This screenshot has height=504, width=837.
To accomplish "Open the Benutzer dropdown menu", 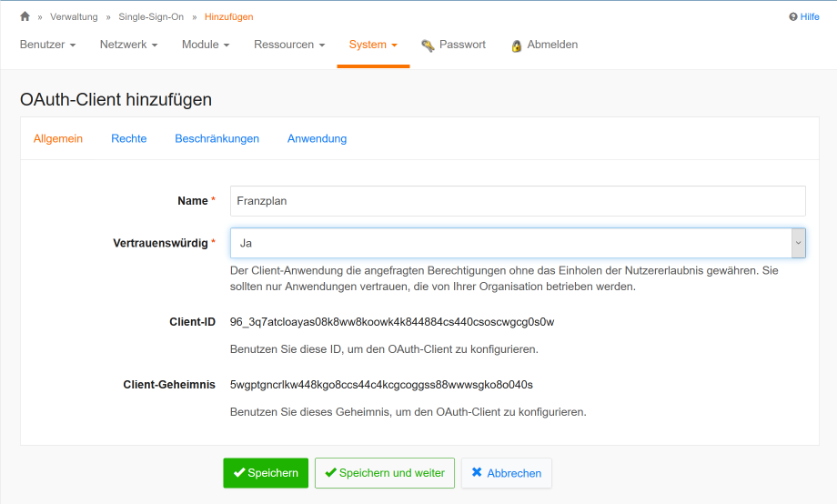I will point(47,45).
